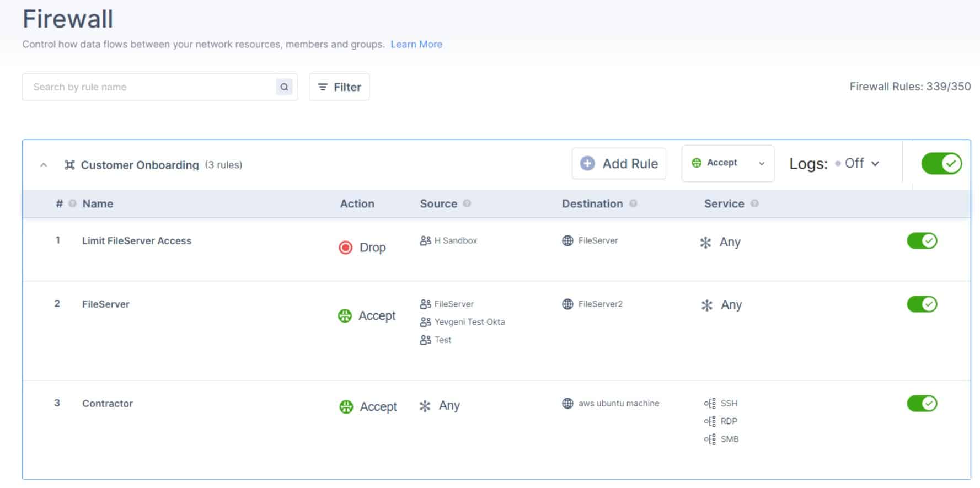The image size is (980, 488).
Task: Select the FileServer rule name
Action: click(106, 304)
